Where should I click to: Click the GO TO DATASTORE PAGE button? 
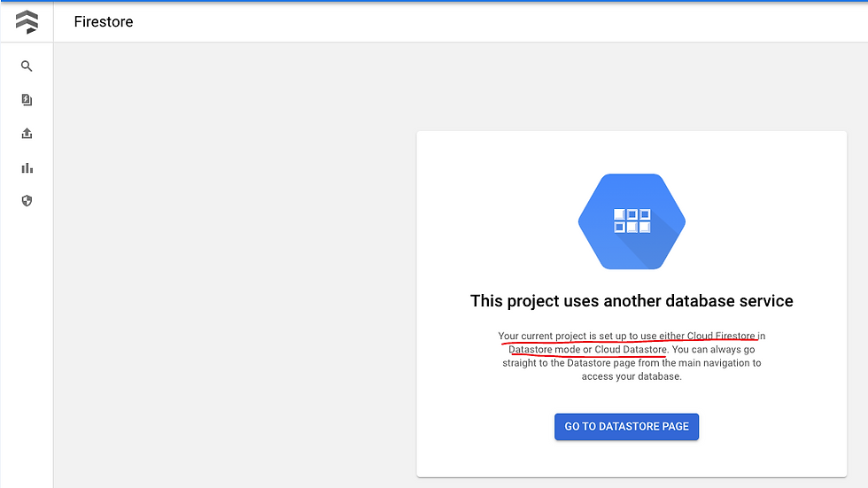click(x=626, y=427)
